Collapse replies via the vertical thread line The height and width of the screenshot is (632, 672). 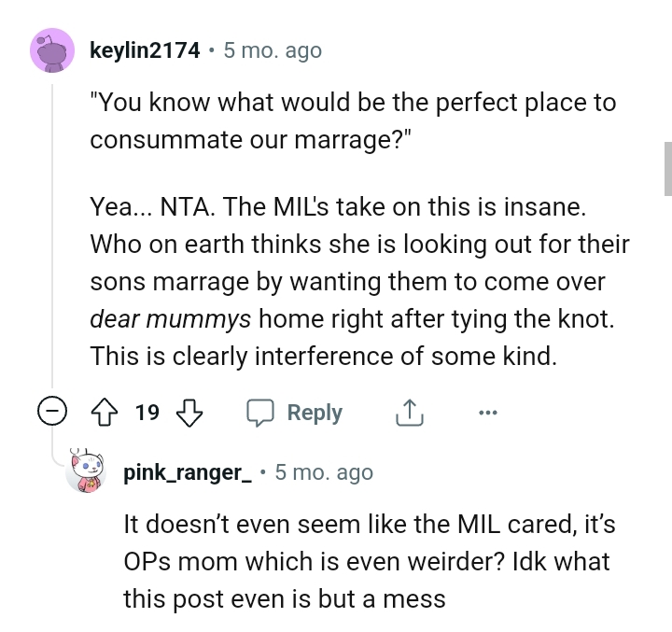[53, 233]
